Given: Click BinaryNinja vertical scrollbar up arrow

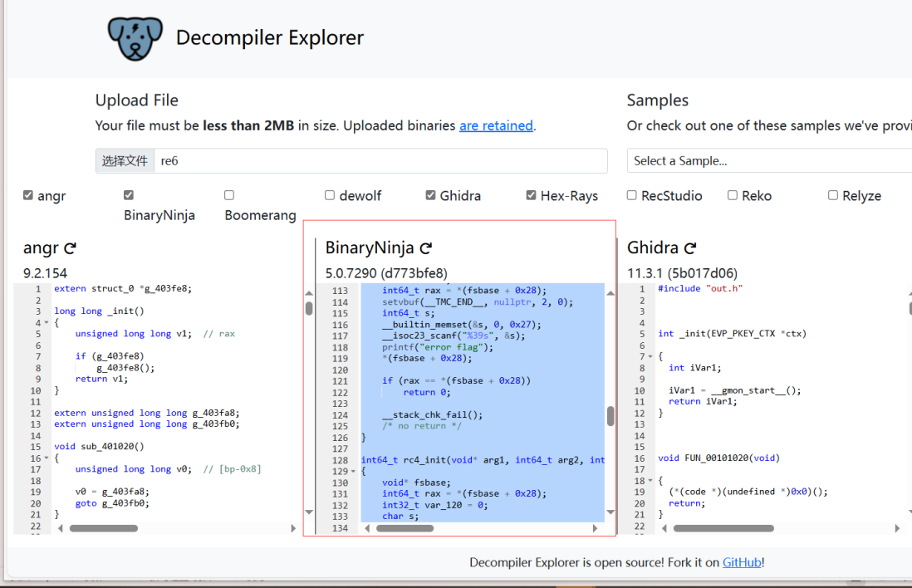Looking at the screenshot, I should [610, 293].
